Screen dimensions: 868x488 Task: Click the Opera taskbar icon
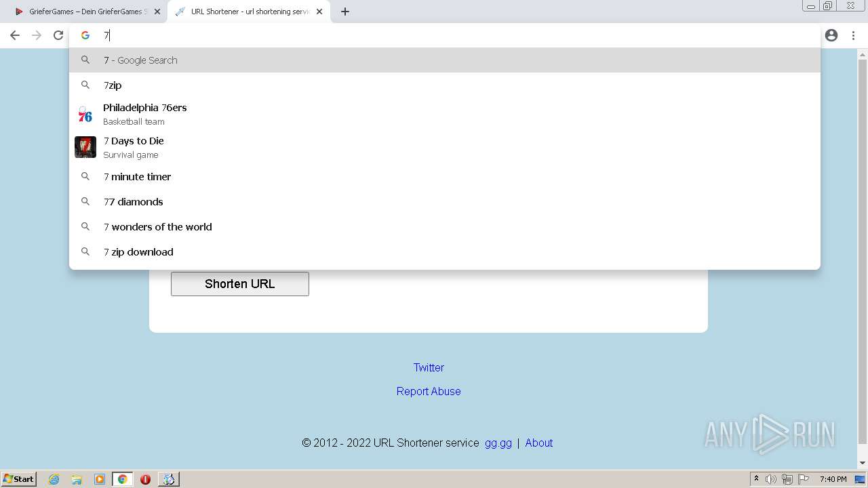(145, 479)
